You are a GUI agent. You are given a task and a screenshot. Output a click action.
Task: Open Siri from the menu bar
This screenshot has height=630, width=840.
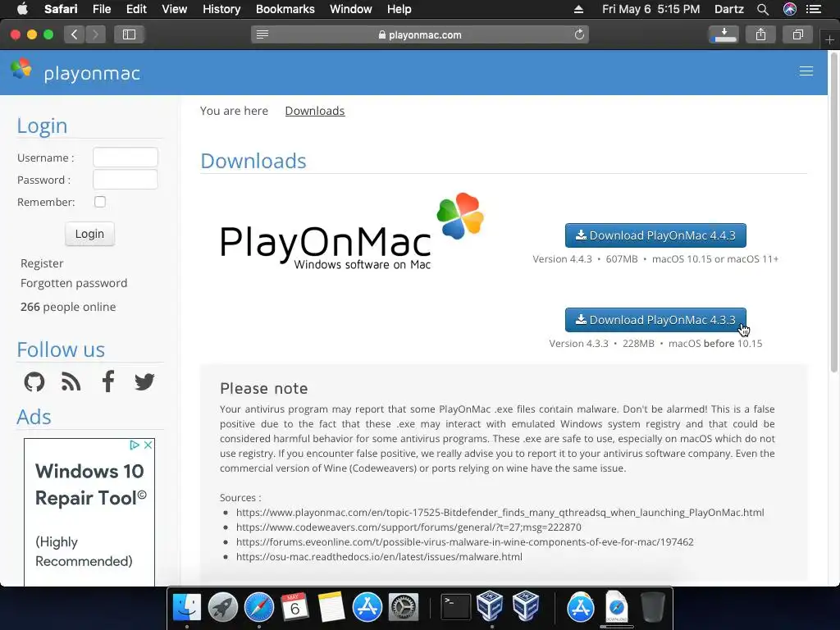click(790, 9)
